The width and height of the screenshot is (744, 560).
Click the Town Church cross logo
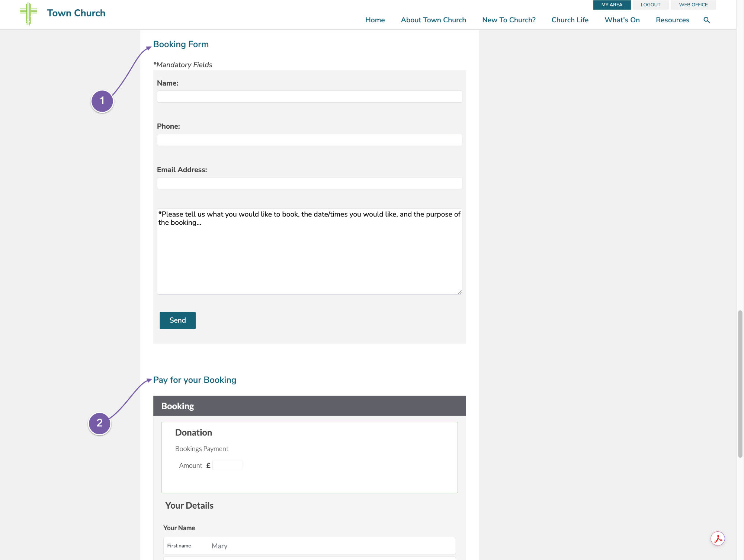click(29, 14)
